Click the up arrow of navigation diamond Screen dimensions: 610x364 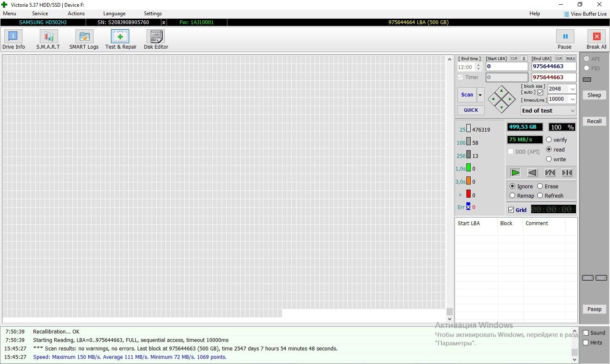click(502, 91)
